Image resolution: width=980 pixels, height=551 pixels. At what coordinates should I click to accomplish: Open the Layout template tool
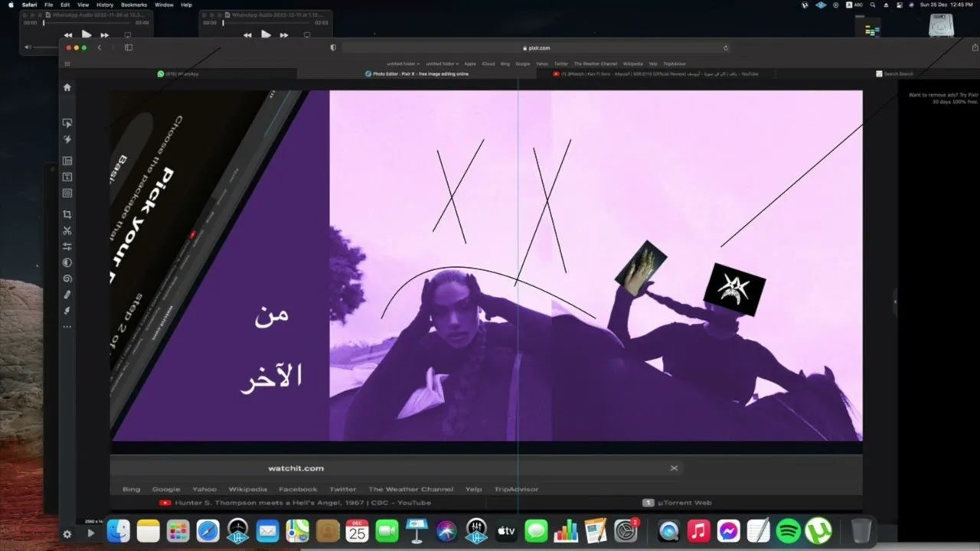67,161
